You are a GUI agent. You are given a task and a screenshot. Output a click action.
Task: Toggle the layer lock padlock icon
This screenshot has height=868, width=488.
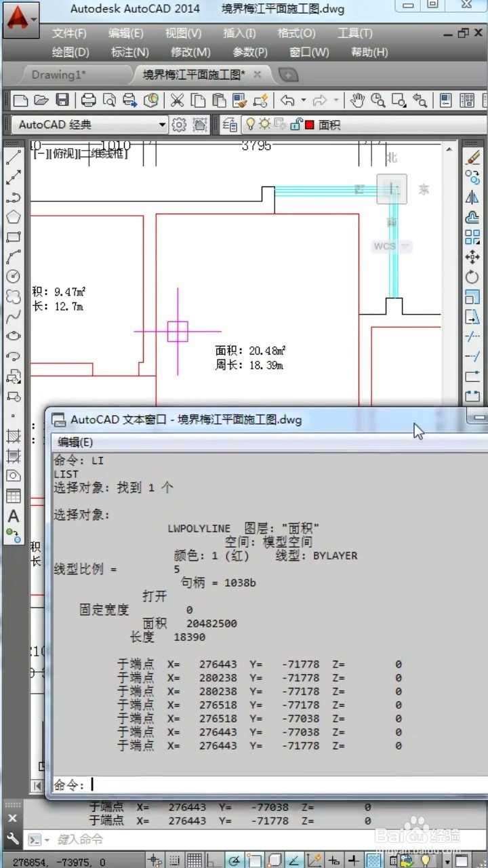pyautogui.click(x=296, y=124)
